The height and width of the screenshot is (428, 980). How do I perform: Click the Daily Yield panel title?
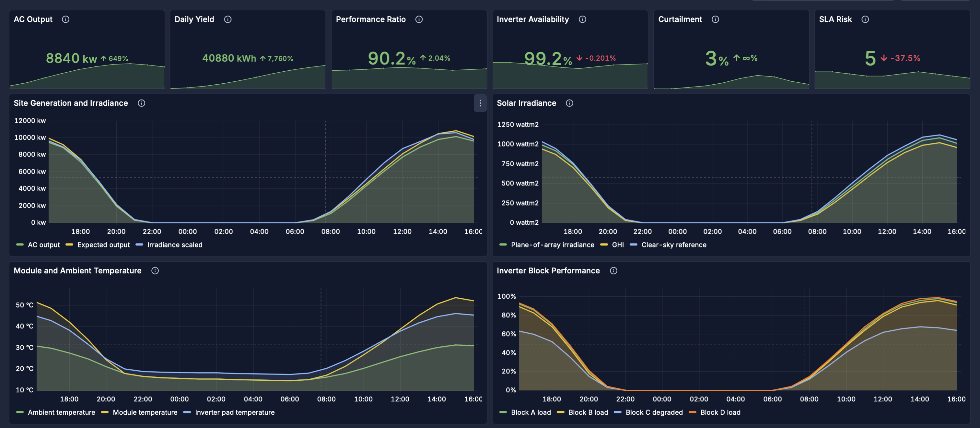point(194,19)
